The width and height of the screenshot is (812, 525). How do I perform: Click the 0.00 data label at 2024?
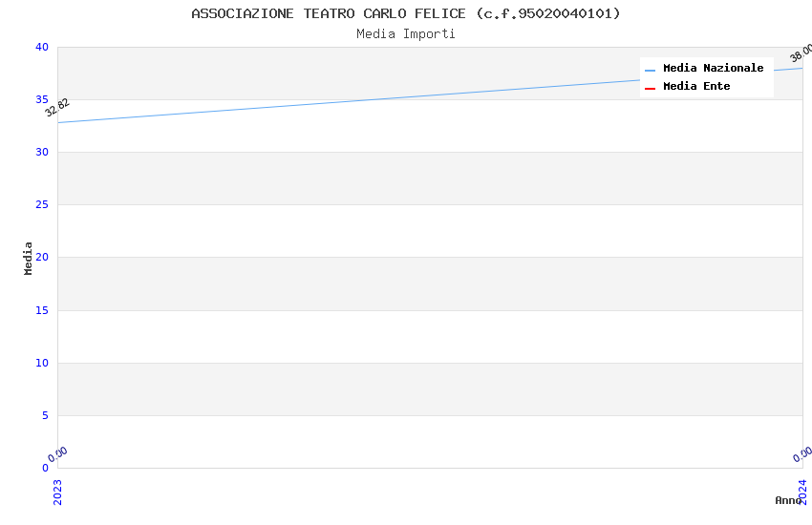(x=802, y=454)
